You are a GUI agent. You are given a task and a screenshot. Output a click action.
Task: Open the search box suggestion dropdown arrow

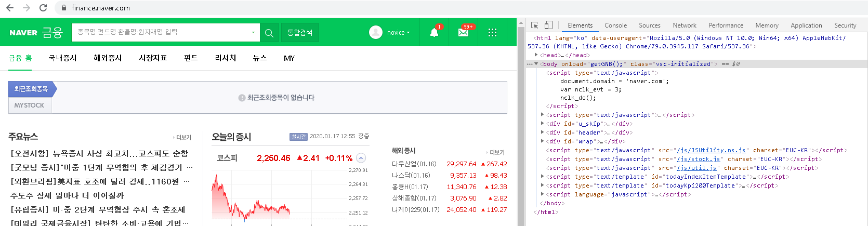point(253,33)
